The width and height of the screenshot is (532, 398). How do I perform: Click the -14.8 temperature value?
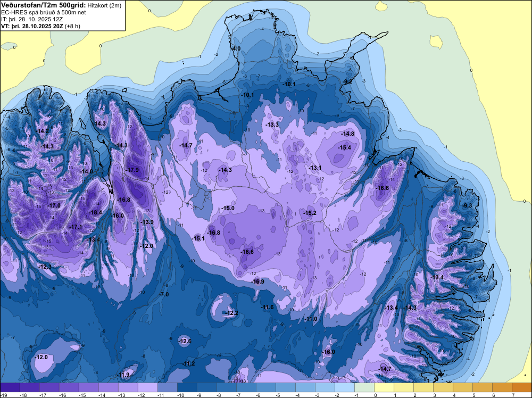(x=348, y=134)
